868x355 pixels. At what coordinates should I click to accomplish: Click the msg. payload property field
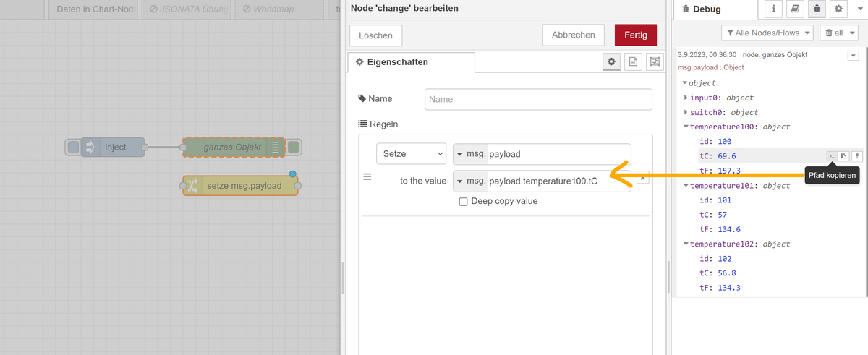pos(558,154)
